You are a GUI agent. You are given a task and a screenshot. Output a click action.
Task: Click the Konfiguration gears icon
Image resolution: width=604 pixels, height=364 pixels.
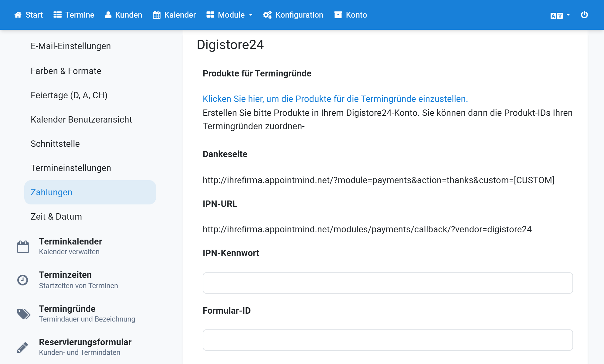coord(267,15)
